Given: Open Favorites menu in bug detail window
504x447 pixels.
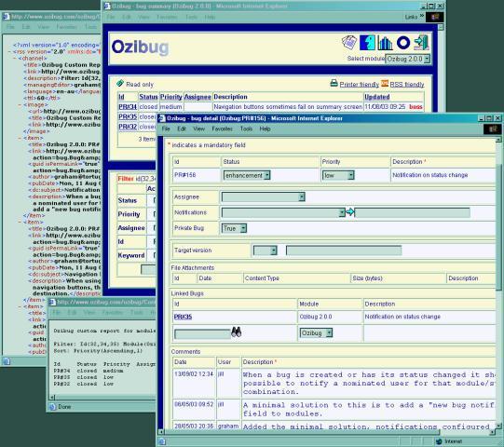Looking at the screenshot, I should click(222, 129).
